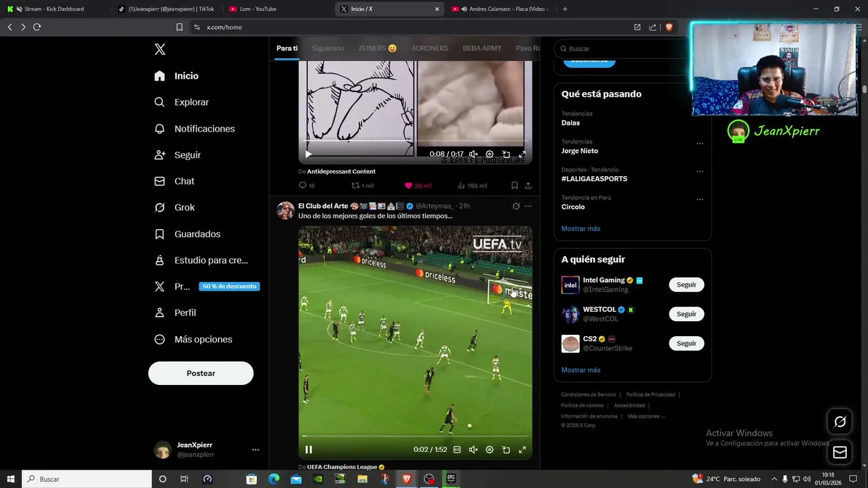Click the Postear button
868x488 pixels.
[x=201, y=373]
